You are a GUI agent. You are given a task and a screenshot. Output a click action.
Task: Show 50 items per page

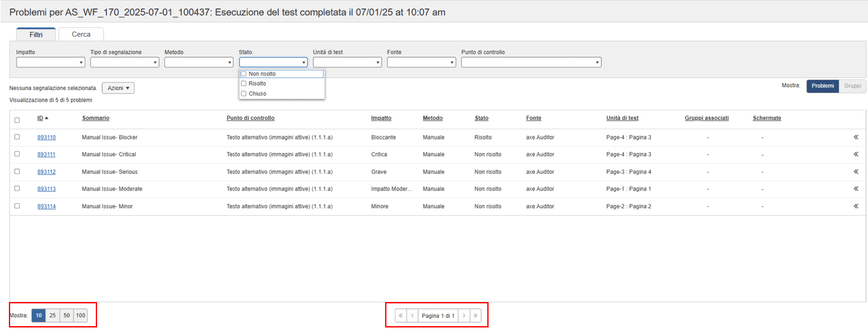point(67,315)
